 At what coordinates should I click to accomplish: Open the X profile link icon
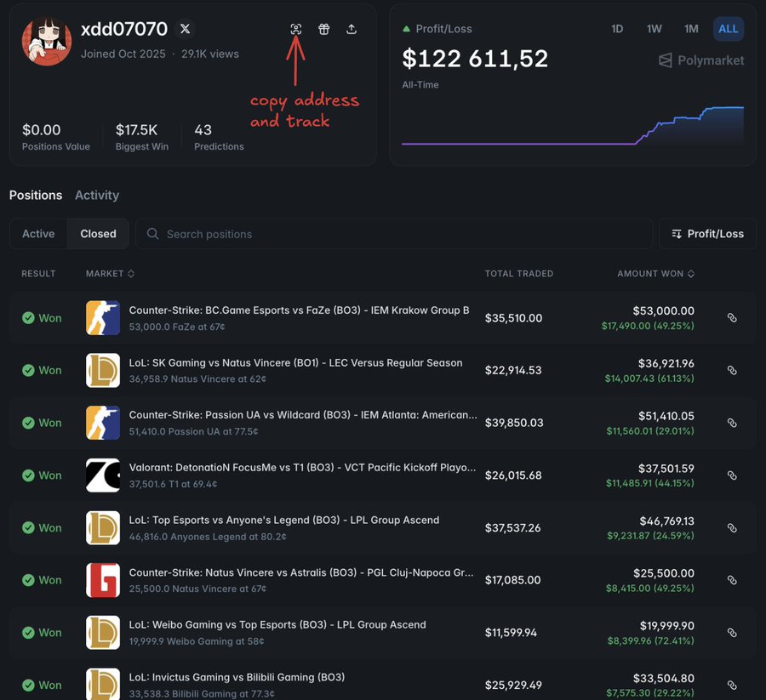tap(186, 29)
